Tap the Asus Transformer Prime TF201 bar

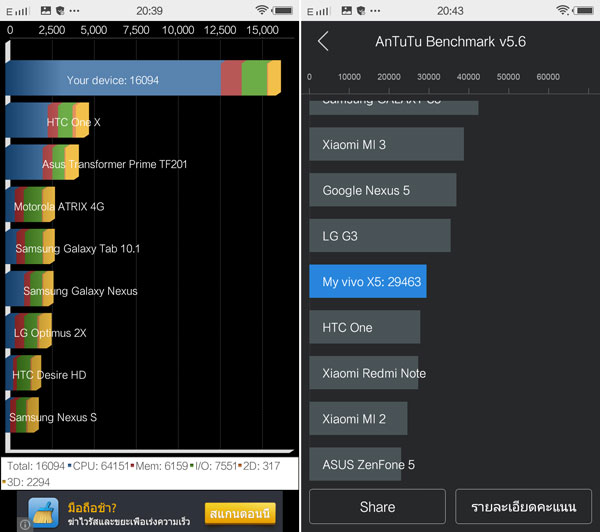click(x=42, y=162)
